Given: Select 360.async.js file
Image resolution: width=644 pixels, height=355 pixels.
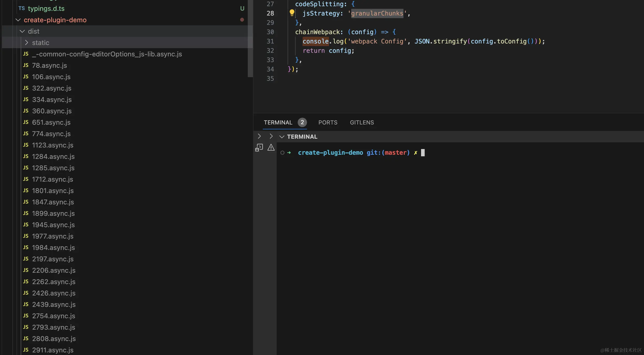Looking at the screenshot, I should tap(52, 111).
